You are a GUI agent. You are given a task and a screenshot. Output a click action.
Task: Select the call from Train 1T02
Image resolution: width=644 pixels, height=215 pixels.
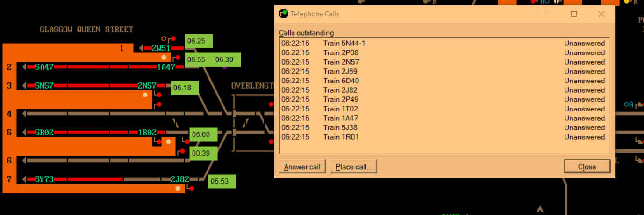444,109
